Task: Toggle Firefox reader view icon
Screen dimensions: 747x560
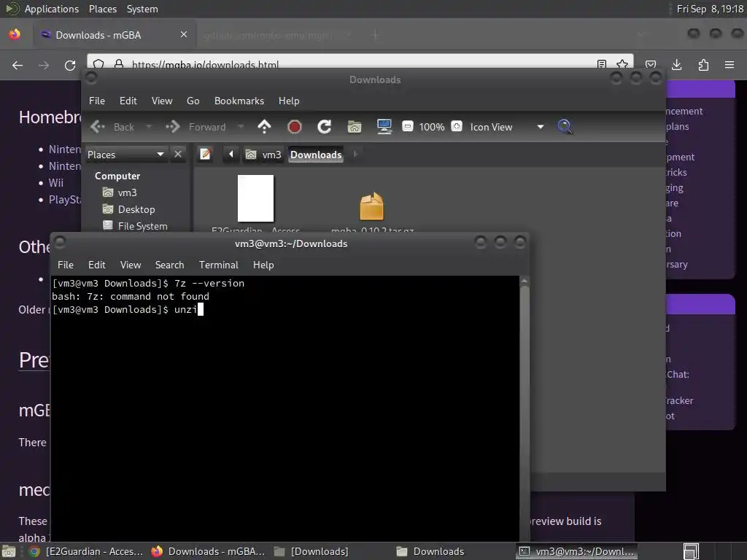Action: [602, 64]
